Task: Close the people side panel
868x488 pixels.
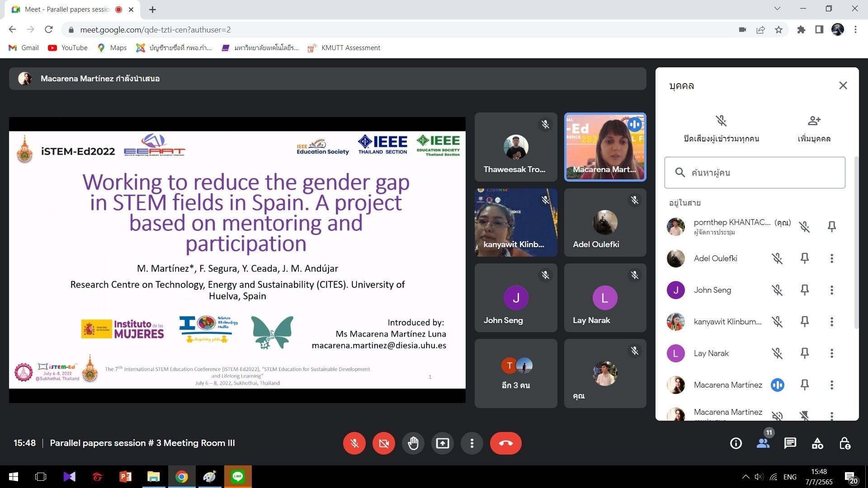Action: pyautogui.click(x=843, y=85)
